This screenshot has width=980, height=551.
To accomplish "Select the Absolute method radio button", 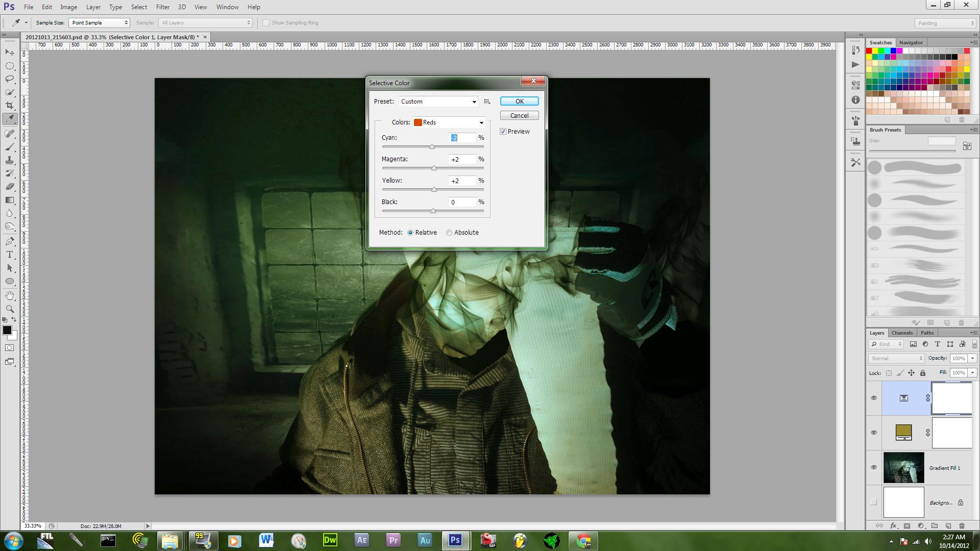I will [449, 233].
